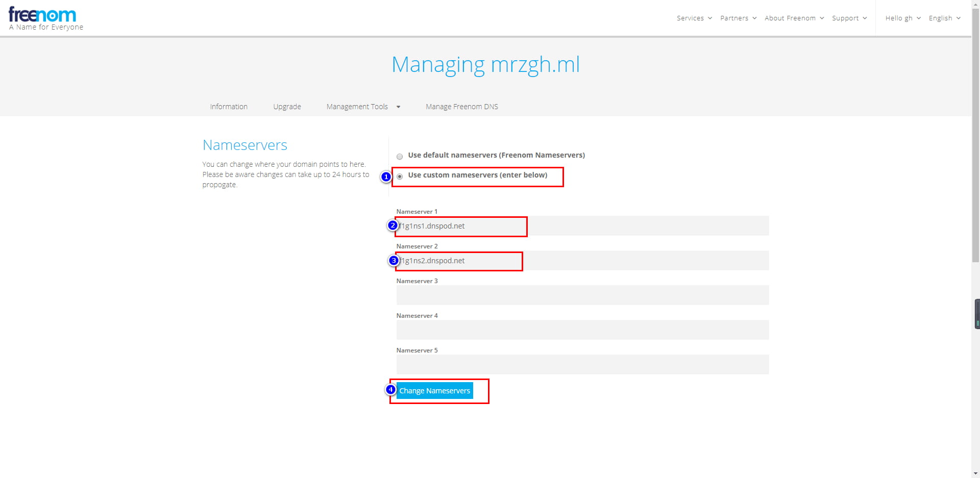
Task: Select Use custom nameservers radio button
Action: tap(400, 177)
